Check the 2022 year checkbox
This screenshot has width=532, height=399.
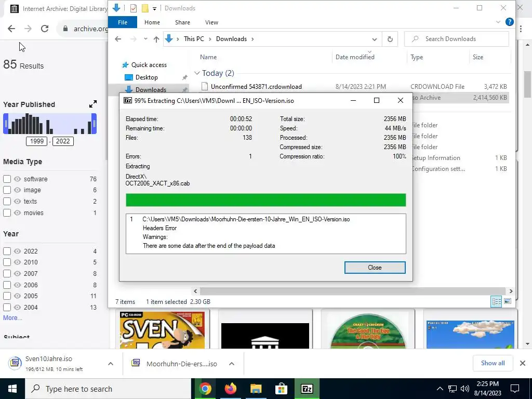pos(7,251)
